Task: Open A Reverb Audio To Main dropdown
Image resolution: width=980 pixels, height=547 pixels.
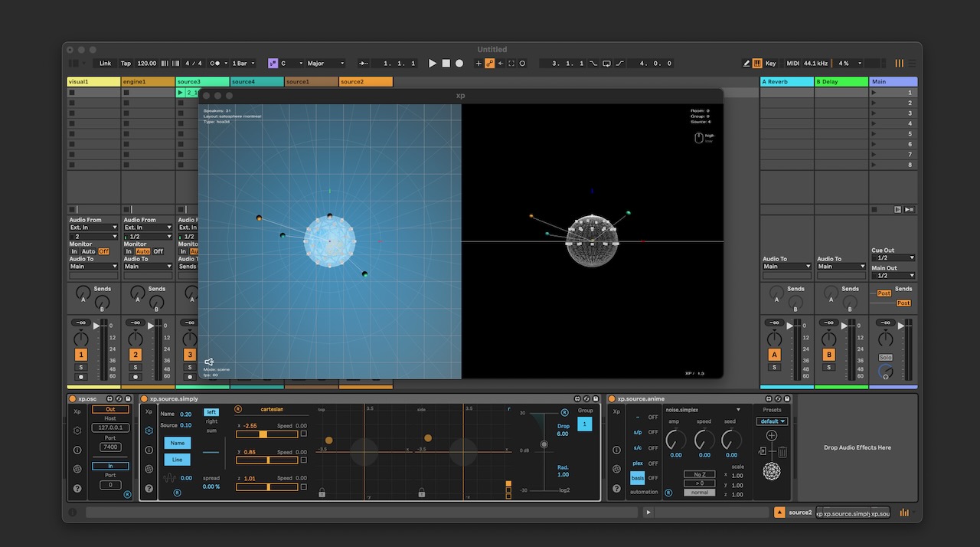Action: click(x=786, y=267)
